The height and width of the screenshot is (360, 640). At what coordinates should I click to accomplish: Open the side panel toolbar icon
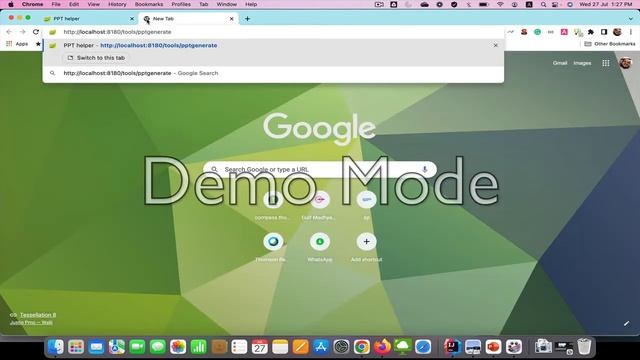[x=604, y=32]
